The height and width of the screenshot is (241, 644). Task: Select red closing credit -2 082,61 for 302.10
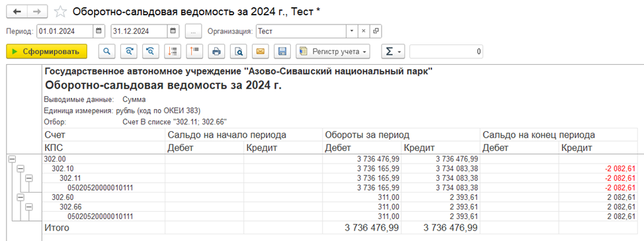(599, 169)
